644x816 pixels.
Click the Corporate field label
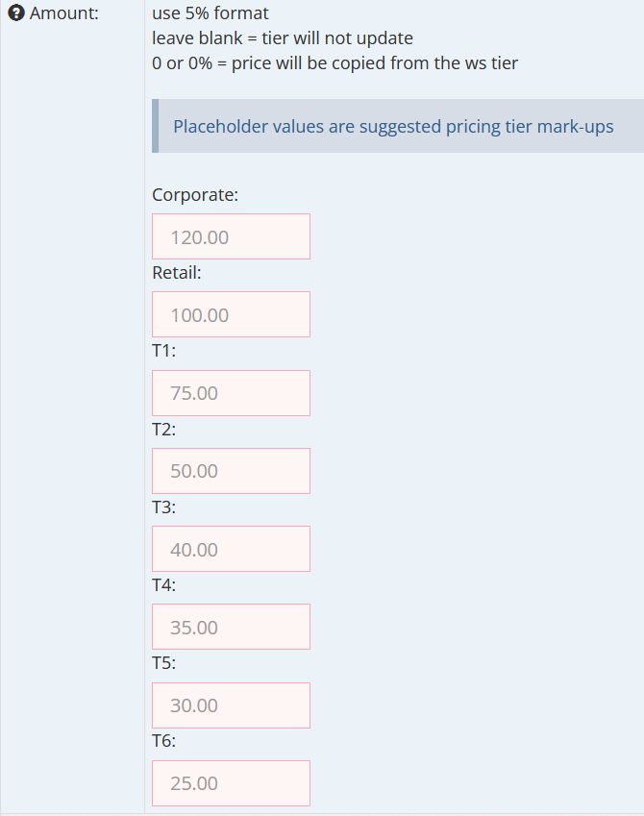[x=195, y=195]
